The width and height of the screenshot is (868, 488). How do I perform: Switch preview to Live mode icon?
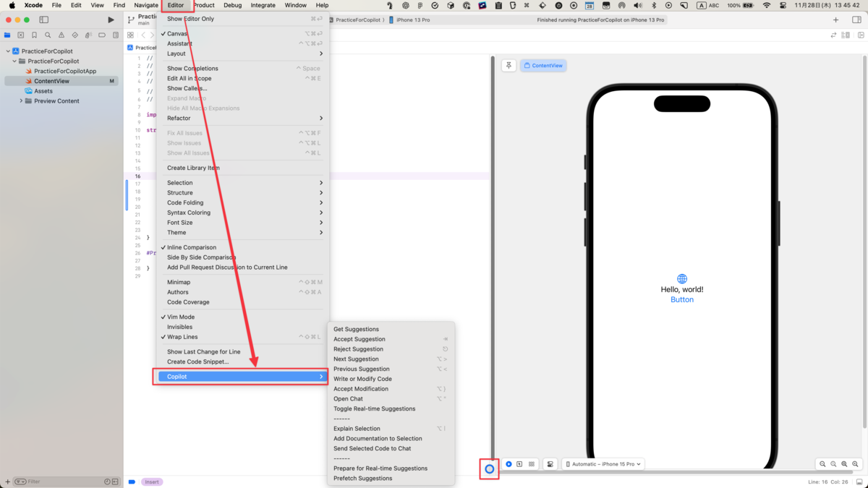click(509, 464)
